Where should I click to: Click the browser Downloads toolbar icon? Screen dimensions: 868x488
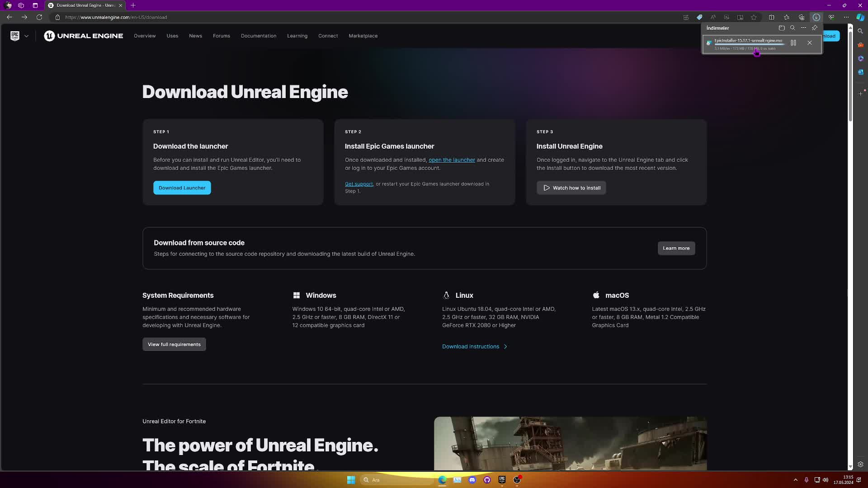pos(816,17)
